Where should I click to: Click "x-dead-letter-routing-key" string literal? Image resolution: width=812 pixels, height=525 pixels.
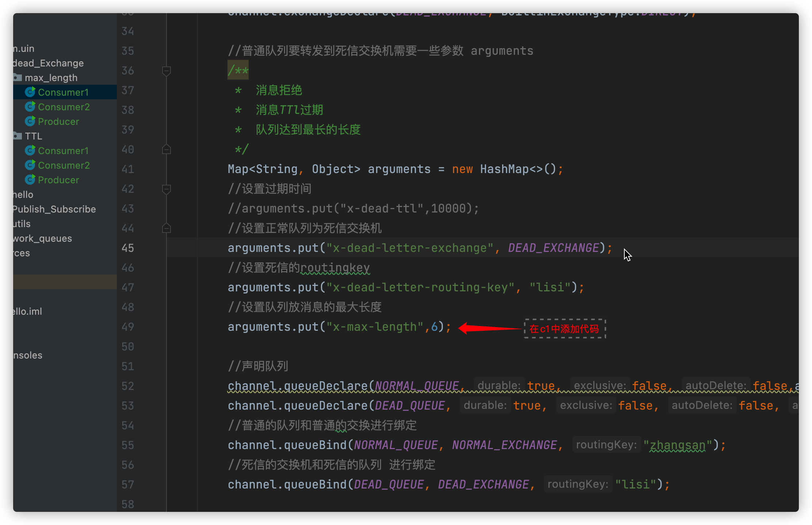[420, 287]
